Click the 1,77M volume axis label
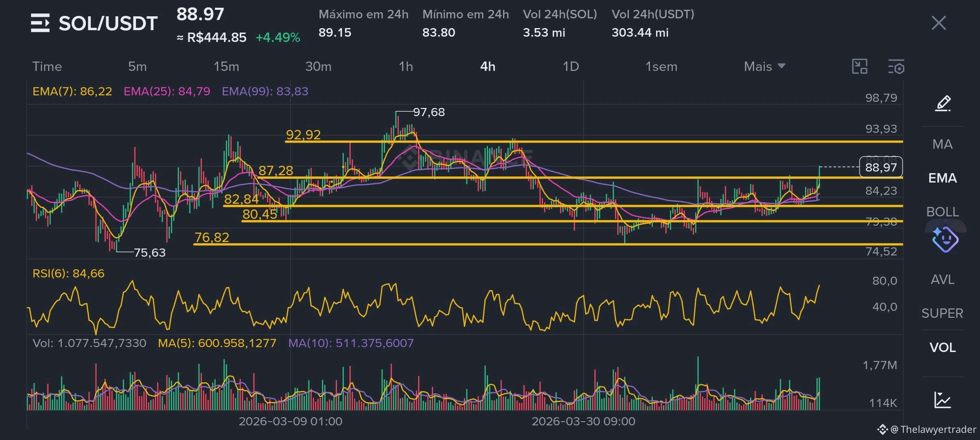Viewport: 980px width, 440px height. tap(880, 365)
